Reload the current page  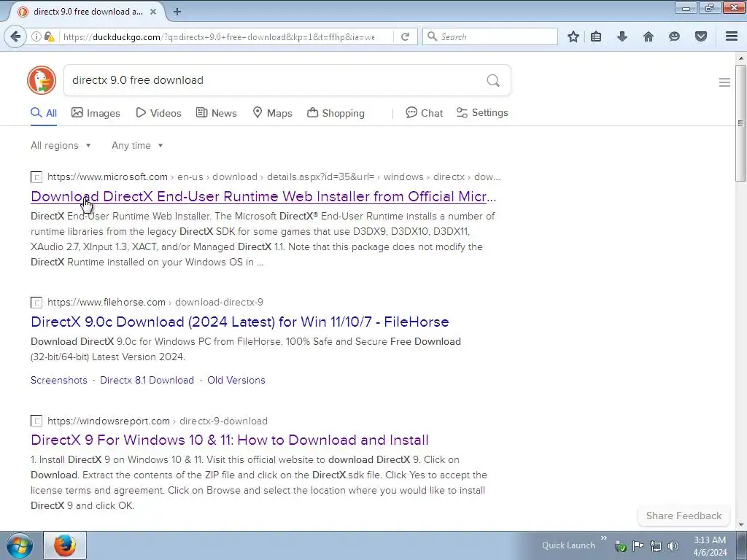pos(406,36)
